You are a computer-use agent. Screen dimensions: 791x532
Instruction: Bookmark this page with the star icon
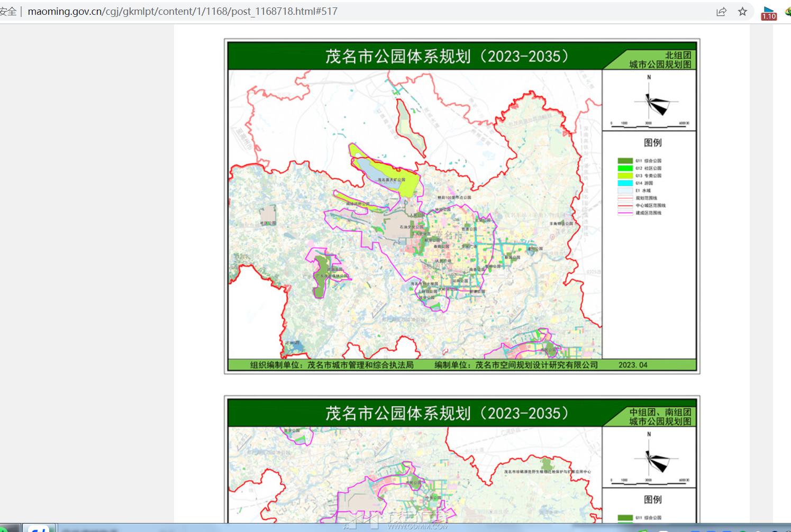742,12
